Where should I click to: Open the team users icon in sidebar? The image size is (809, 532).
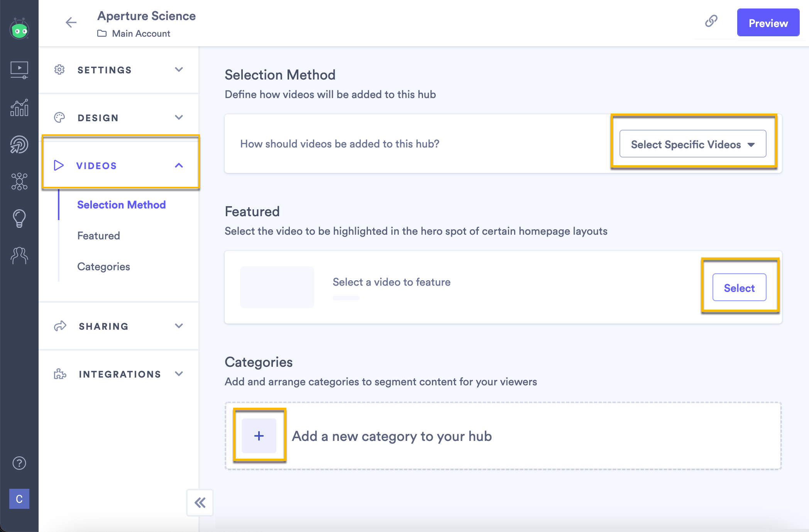(19, 255)
